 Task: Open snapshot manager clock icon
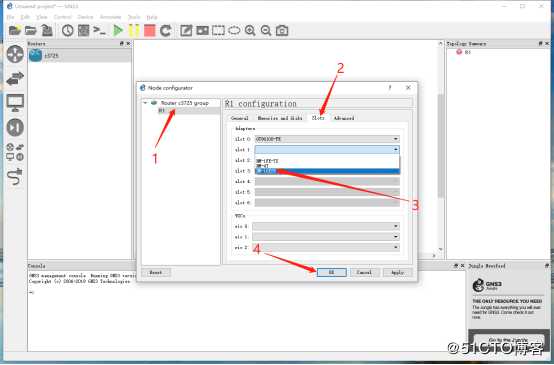click(67, 31)
